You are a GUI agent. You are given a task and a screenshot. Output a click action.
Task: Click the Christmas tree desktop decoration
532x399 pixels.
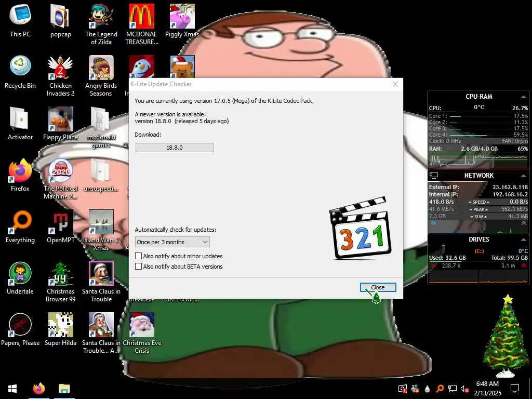pyautogui.click(x=506, y=336)
